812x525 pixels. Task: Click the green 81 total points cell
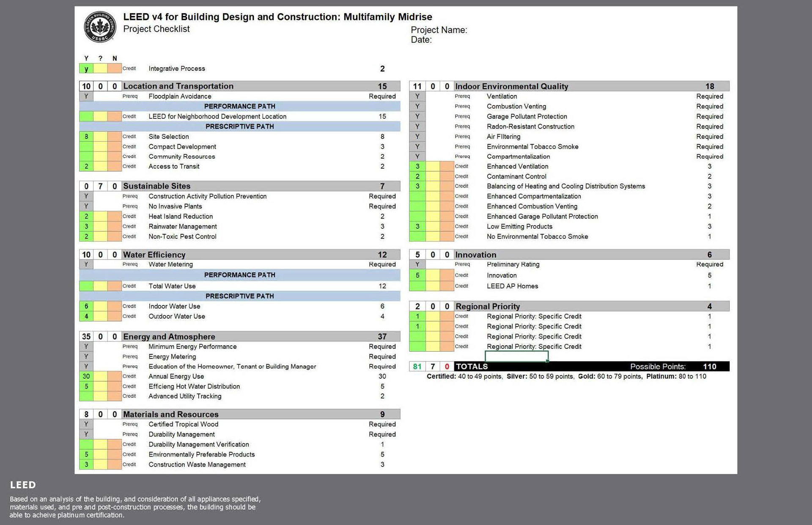(417, 366)
